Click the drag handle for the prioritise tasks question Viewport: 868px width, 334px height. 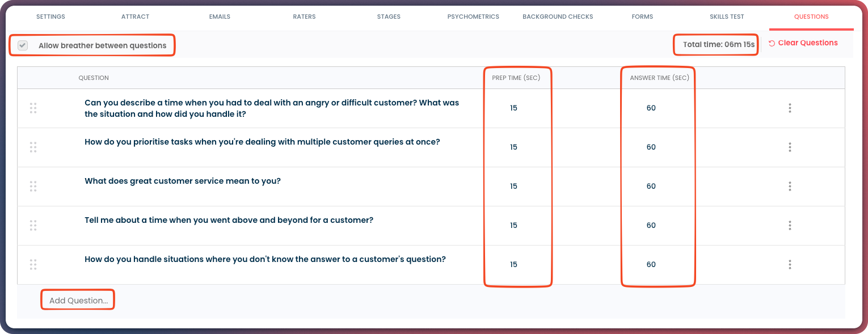(33, 147)
